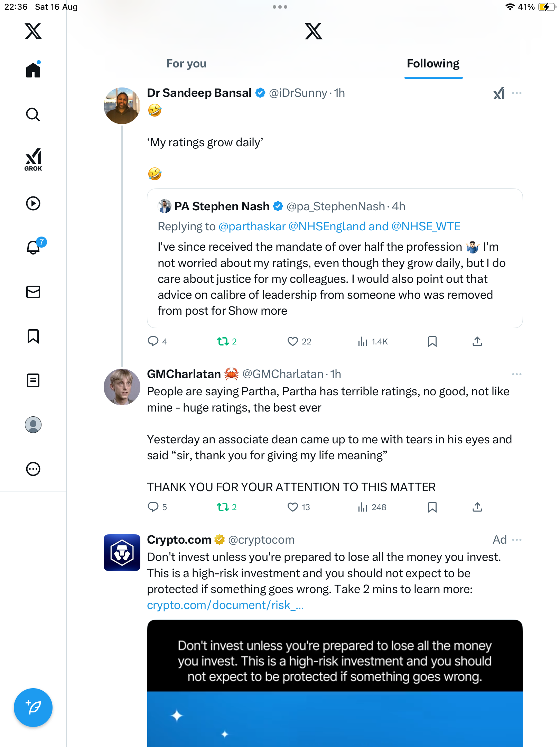Switch to the For you tab
The width and height of the screenshot is (560, 747).
pos(186,64)
